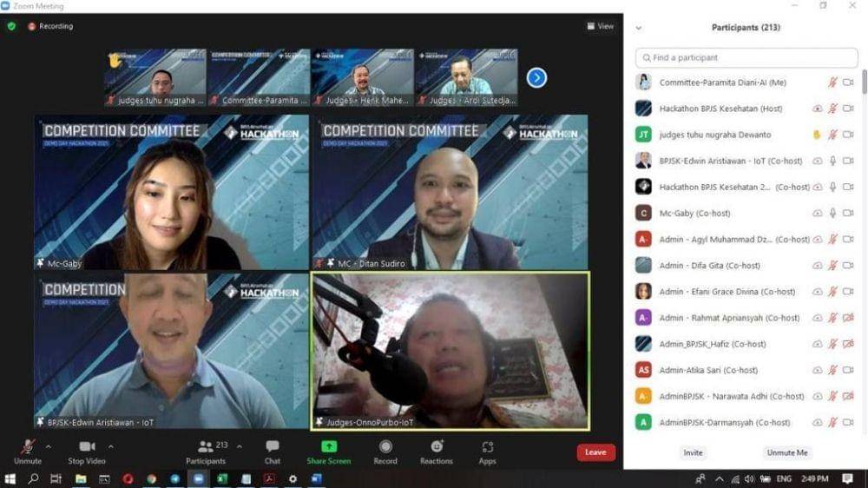Click the Share Screen icon

328,447
